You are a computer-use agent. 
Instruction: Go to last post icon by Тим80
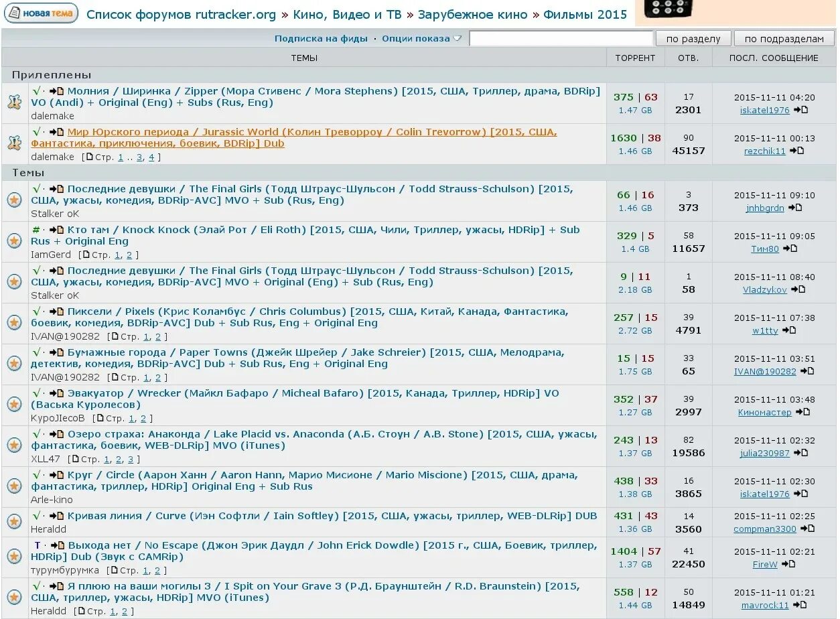[790, 249]
